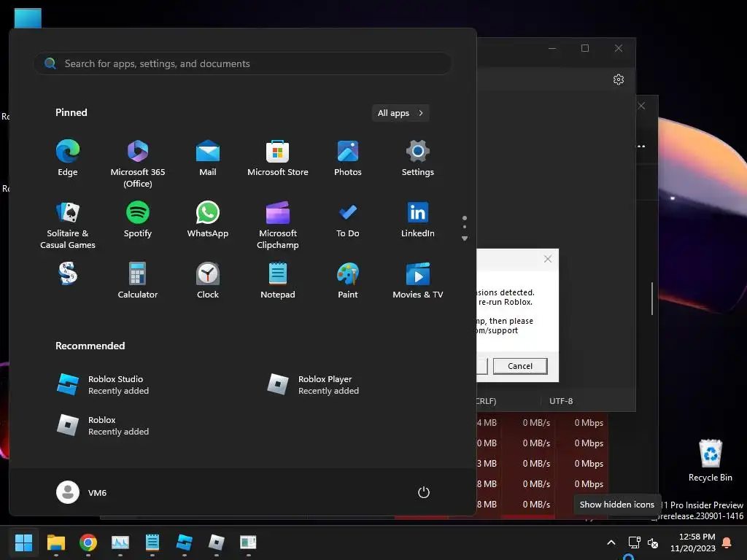The width and height of the screenshot is (747, 560).
Task: Switch to Notepad on taskbar
Action: click(152, 542)
